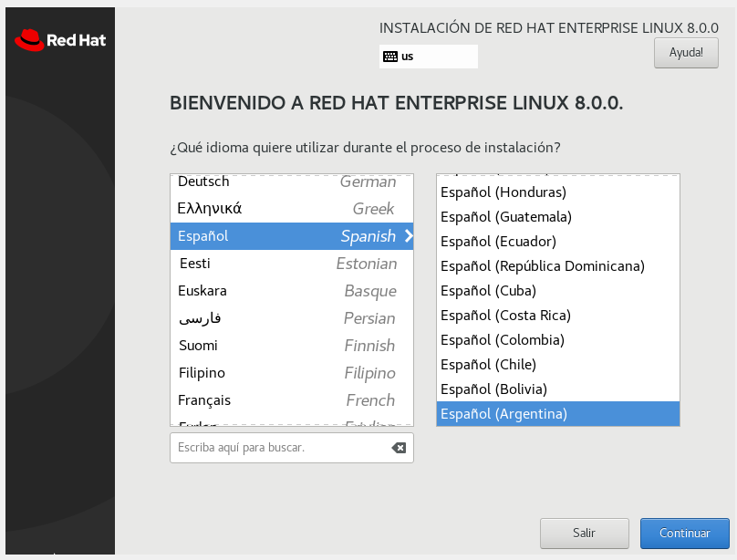
Task: Select the highlighted Español Spanish row
Action: pos(291,236)
